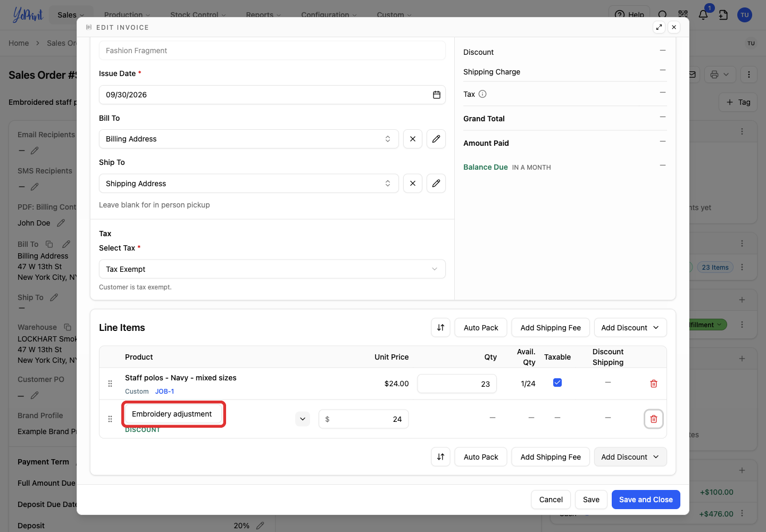
Task: Open the QR code scanner icon
Action: pyautogui.click(x=683, y=15)
